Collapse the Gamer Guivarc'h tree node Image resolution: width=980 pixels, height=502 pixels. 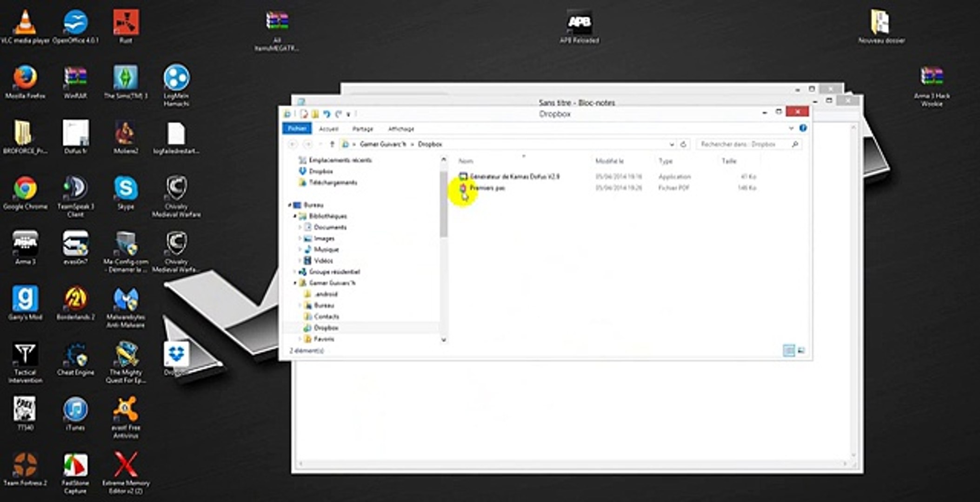click(295, 283)
